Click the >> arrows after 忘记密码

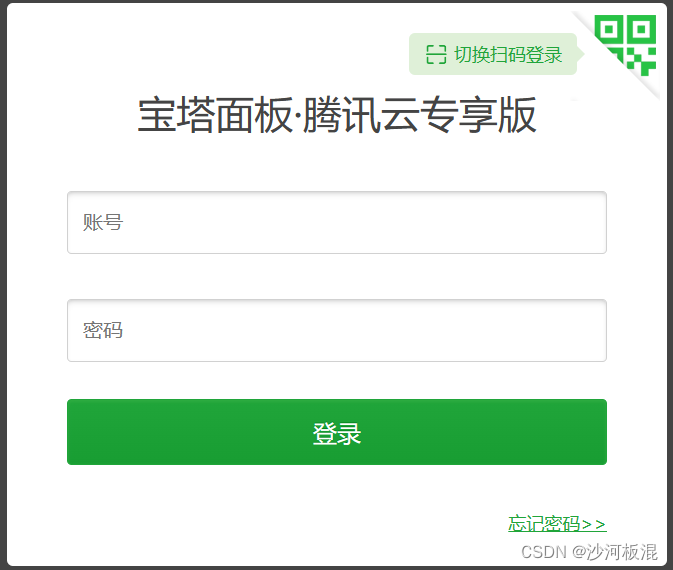(x=594, y=524)
